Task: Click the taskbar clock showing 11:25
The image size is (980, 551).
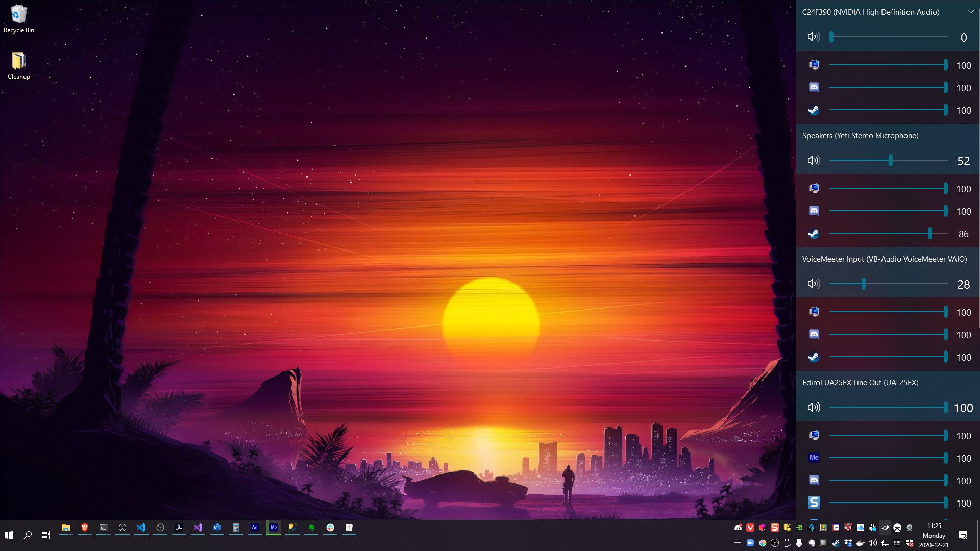Action: [x=934, y=535]
